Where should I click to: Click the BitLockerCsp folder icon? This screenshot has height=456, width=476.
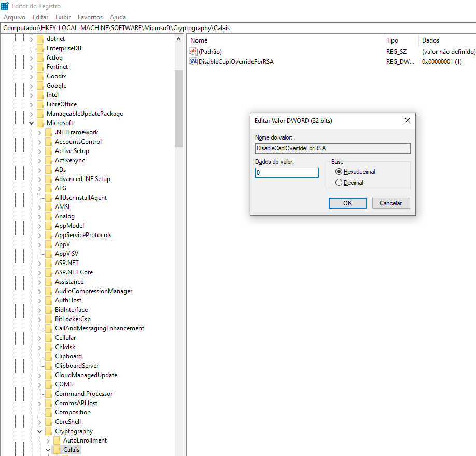pyautogui.click(x=48, y=319)
